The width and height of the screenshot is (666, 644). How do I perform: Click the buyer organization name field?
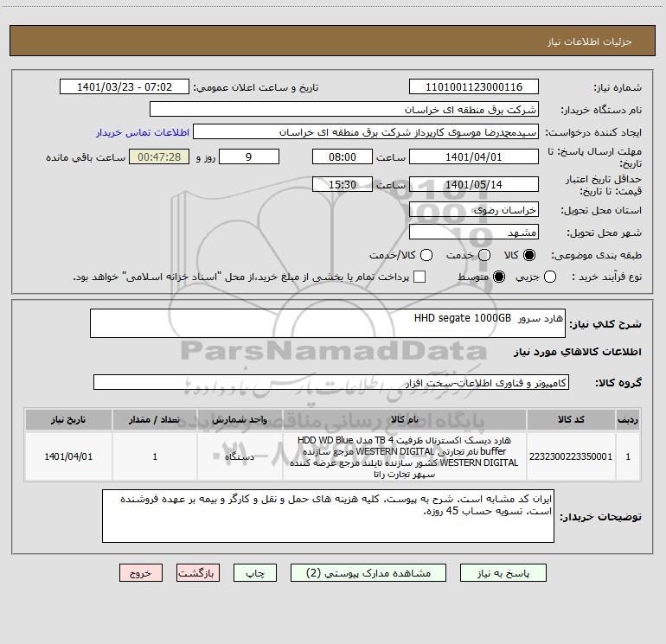[x=344, y=109]
